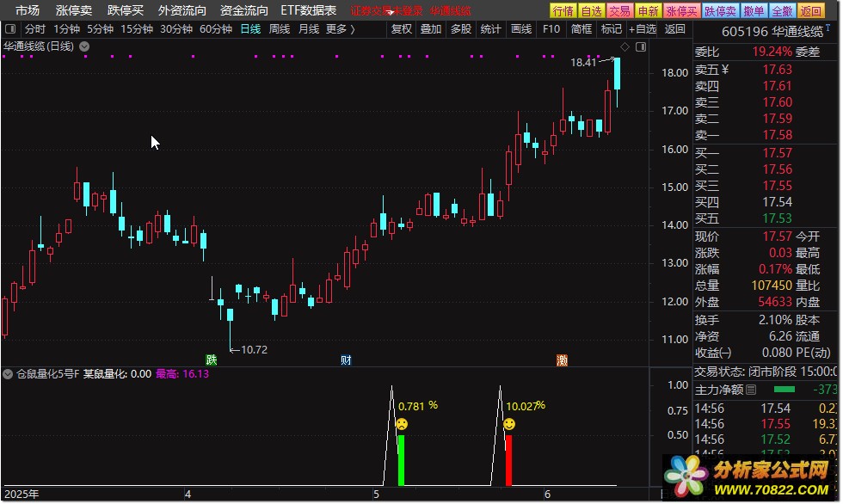This screenshot has width=843, height=504.
Task: Click the 画线 drawing button
Action: (x=521, y=29)
